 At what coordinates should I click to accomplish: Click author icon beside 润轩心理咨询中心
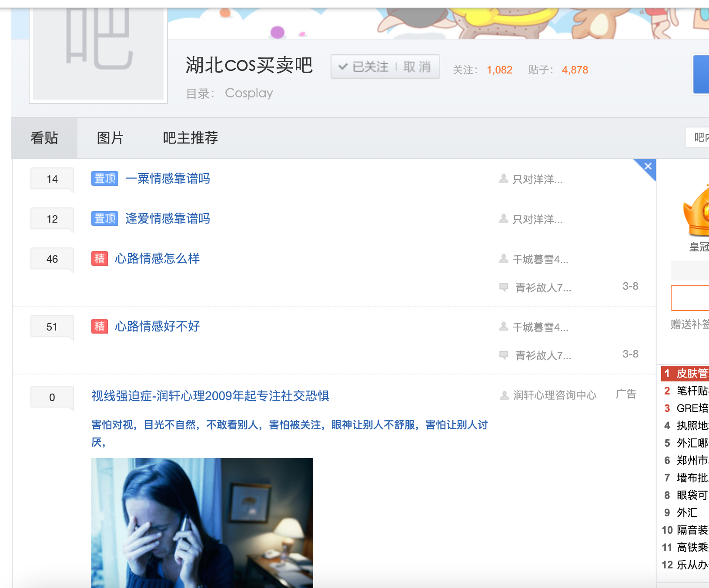click(x=504, y=395)
